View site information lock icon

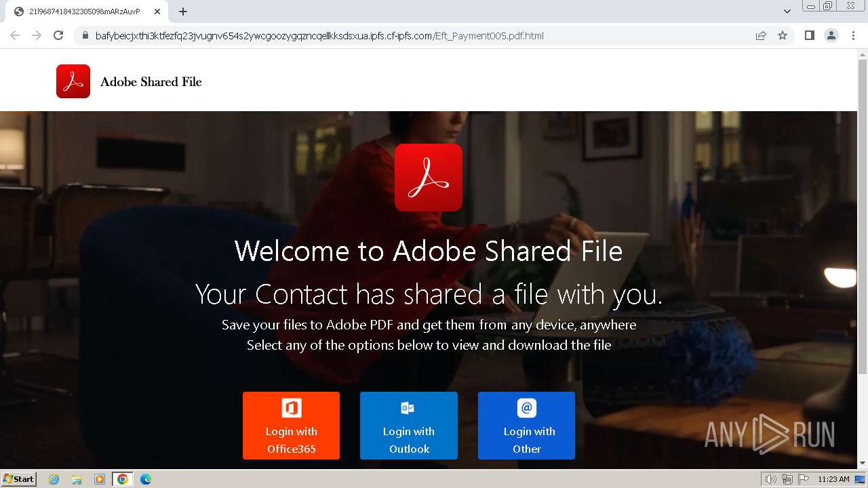click(x=85, y=36)
